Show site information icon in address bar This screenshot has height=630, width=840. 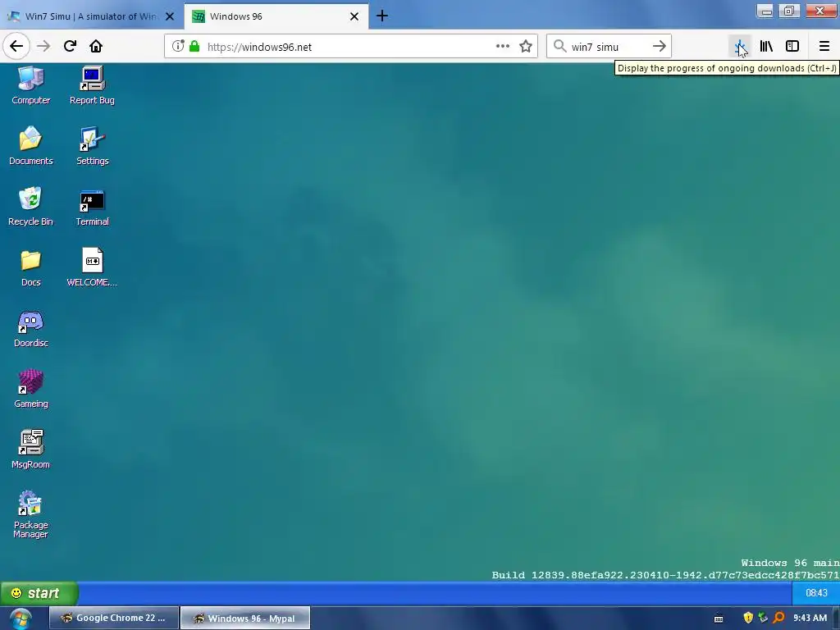[178, 46]
